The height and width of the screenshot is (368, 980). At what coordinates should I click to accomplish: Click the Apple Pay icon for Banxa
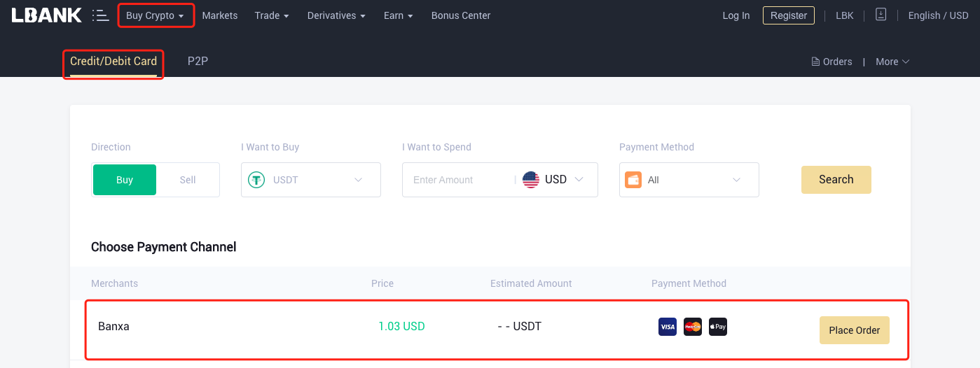tap(718, 327)
